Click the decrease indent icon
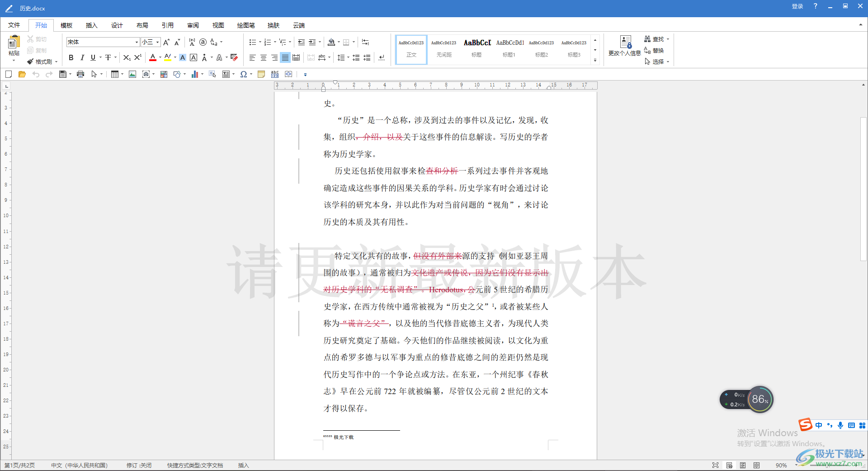 302,42
